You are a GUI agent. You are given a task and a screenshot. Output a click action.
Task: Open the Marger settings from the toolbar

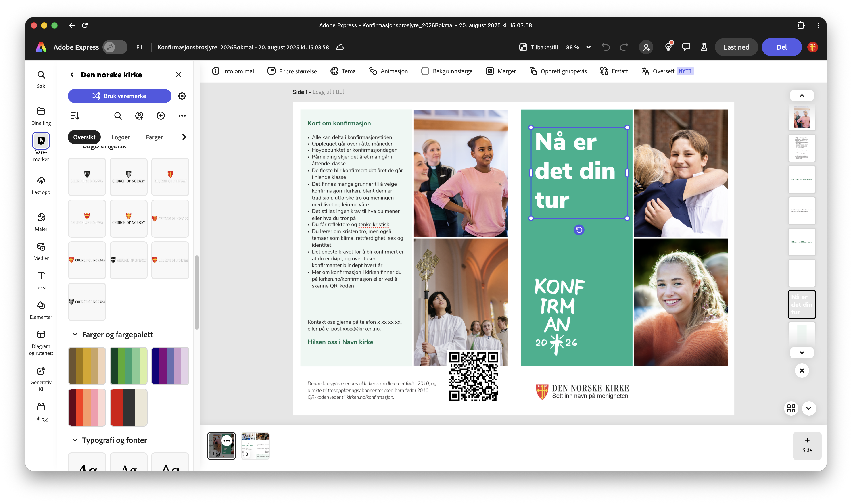(x=501, y=71)
